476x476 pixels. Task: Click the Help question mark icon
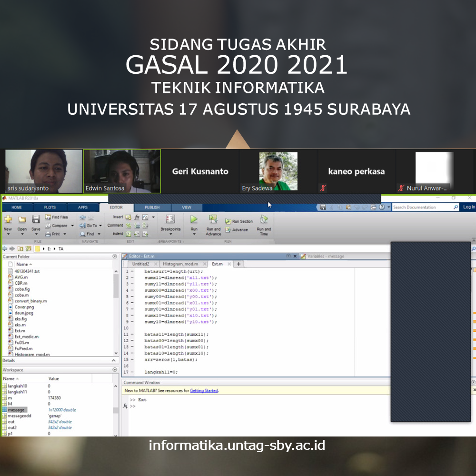[x=382, y=207]
